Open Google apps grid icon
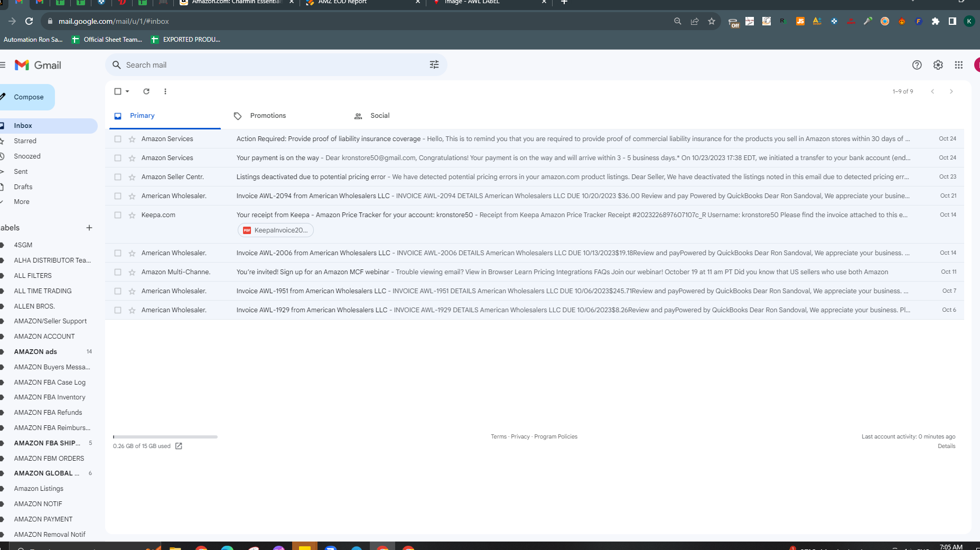Viewport: 980px width, 550px height. [x=958, y=64]
